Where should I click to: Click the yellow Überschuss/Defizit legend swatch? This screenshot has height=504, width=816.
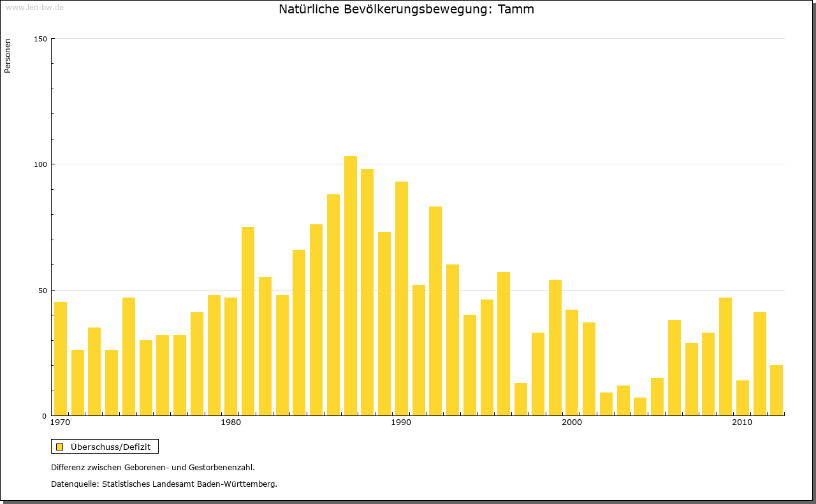click(x=59, y=447)
